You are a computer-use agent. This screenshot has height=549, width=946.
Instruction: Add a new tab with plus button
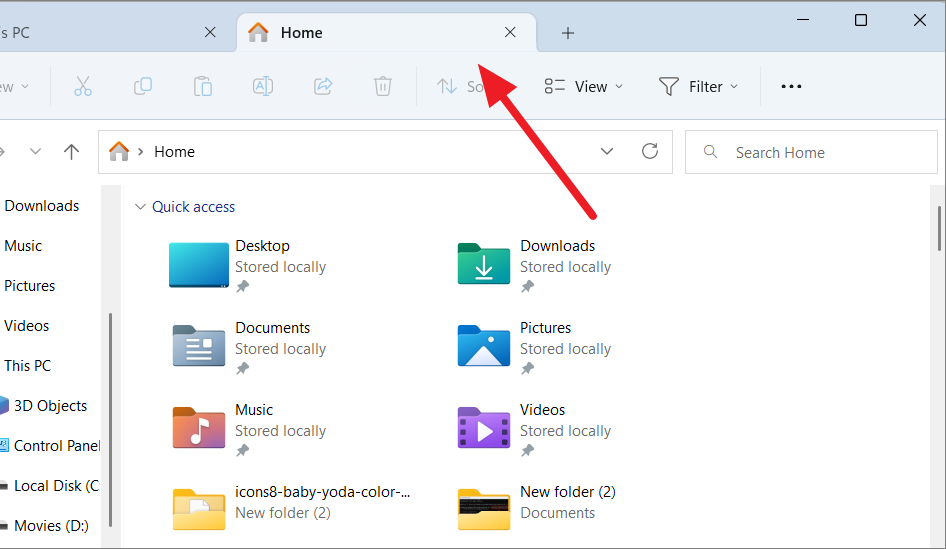[x=567, y=33]
